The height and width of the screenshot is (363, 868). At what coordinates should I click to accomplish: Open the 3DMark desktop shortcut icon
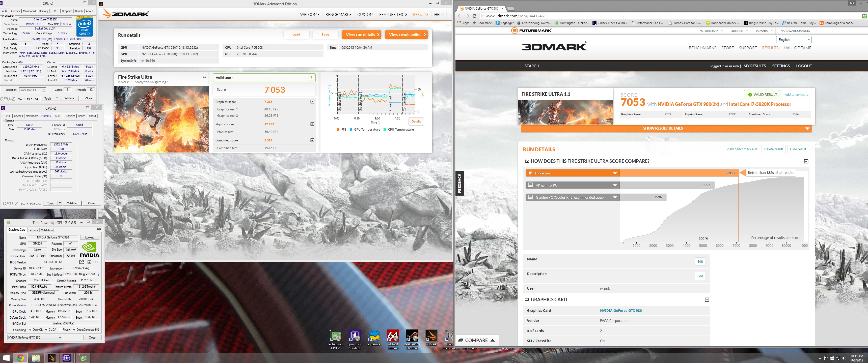[431, 338]
